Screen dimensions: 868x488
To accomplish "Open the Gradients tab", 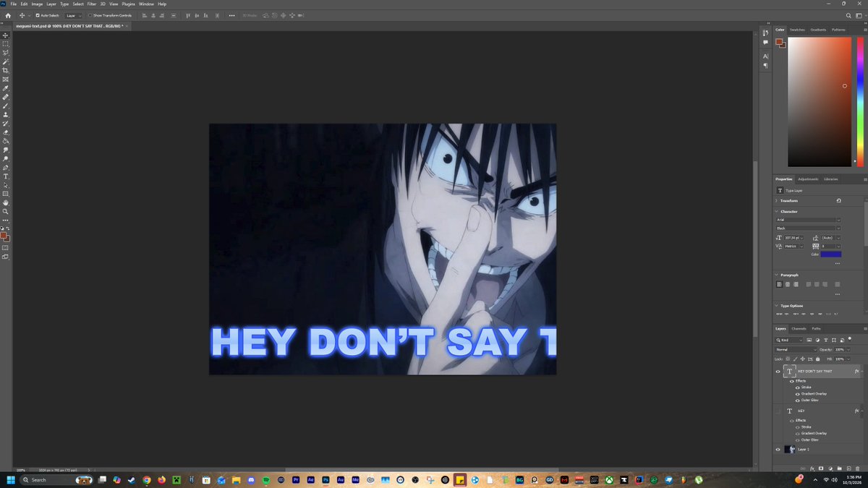I will (818, 30).
